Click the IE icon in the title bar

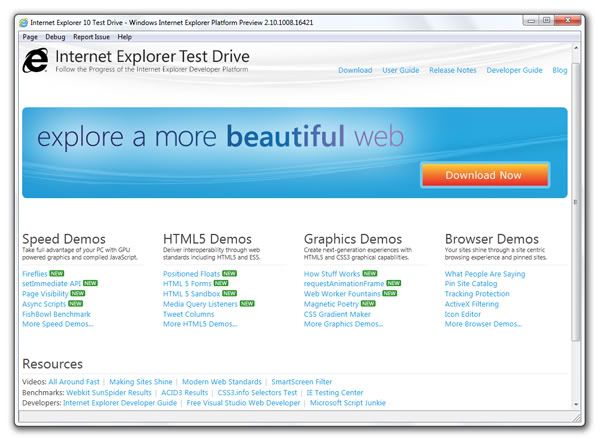point(24,23)
